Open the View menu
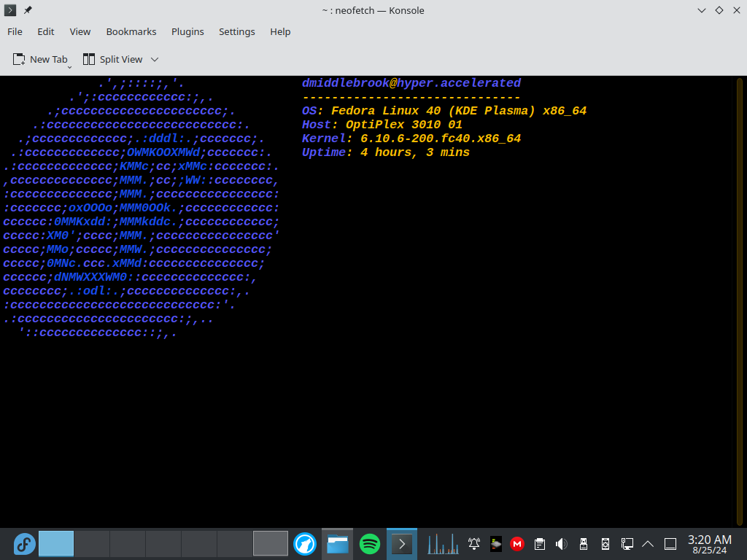This screenshot has width=747, height=560. (80, 31)
